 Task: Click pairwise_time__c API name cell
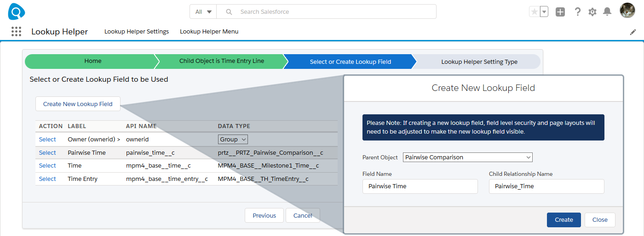tap(150, 152)
